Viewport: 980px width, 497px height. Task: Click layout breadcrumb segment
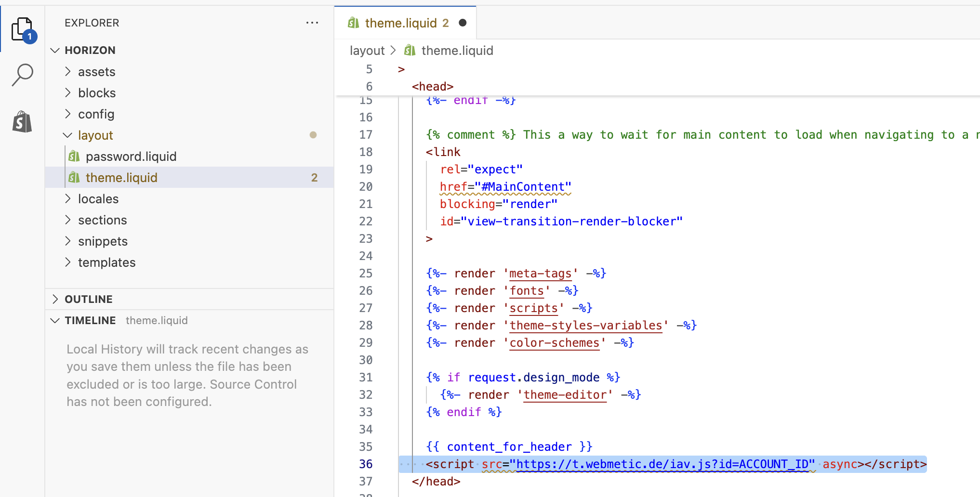(x=367, y=51)
